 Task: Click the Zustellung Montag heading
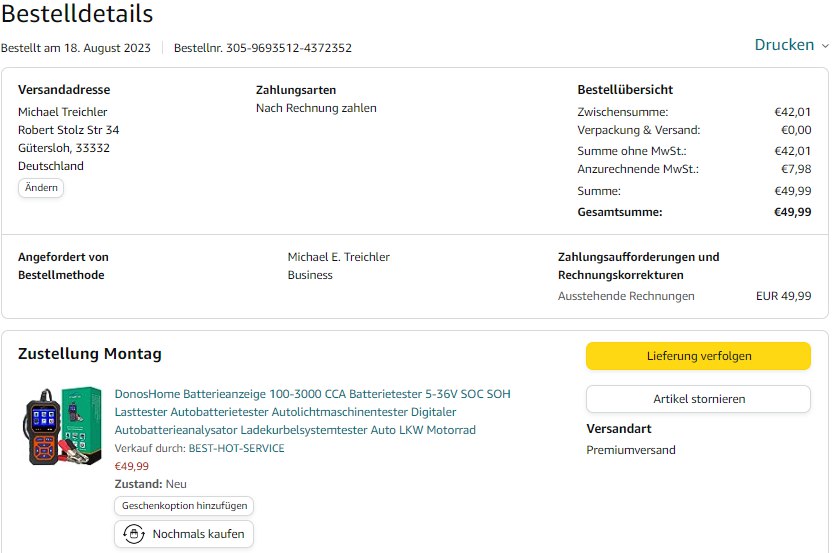pyautogui.click(x=89, y=354)
